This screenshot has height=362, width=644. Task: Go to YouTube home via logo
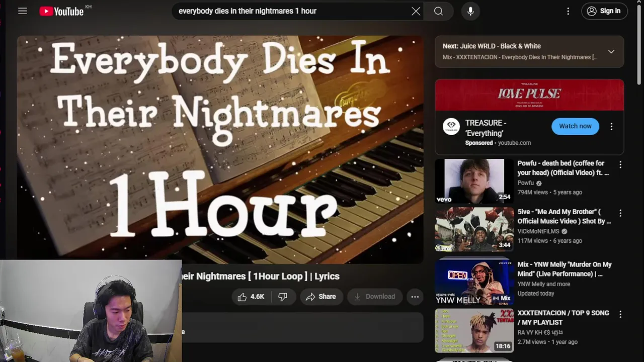point(61,11)
